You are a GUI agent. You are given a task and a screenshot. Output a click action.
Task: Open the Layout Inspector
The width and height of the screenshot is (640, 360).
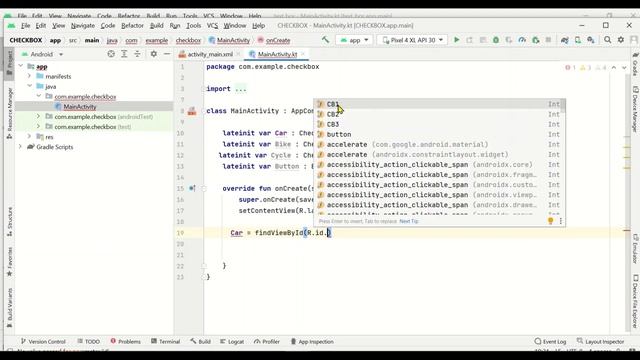click(x=600, y=341)
